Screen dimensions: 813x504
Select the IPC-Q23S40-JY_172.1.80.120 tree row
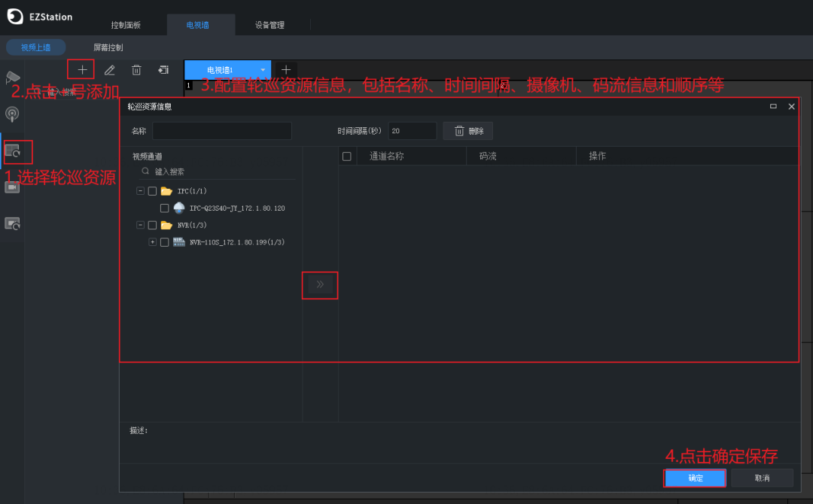237,208
